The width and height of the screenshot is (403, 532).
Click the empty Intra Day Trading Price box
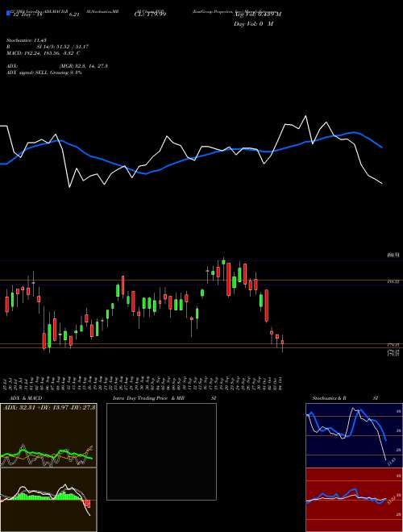tap(161, 451)
